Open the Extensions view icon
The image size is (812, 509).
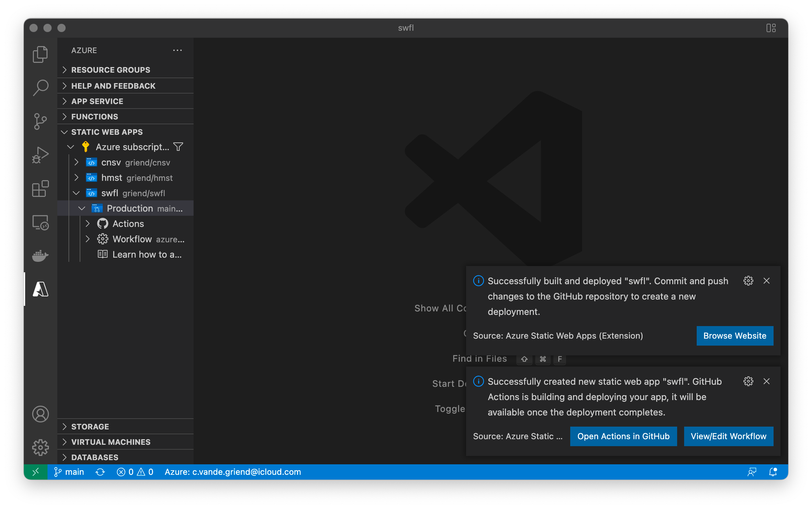pyautogui.click(x=40, y=189)
